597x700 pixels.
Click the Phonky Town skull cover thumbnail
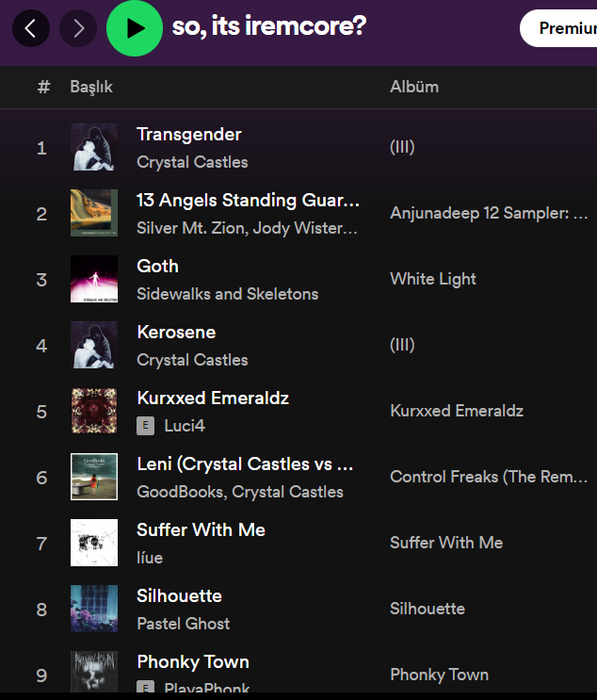(x=94, y=673)
